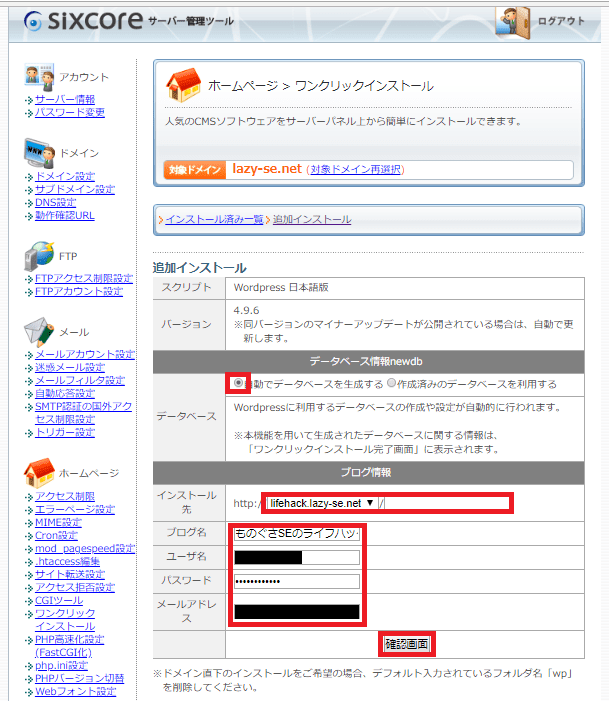Viewport: 609px width, 701px height.
Task: Click ログアウト text
Action: pyautogui.click(x=561, y=21)
